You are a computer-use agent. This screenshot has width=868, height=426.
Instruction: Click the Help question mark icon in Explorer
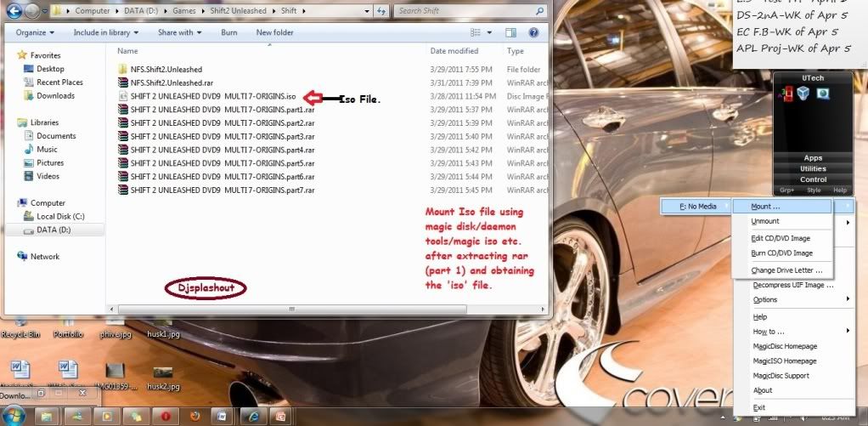coord(533,32)
